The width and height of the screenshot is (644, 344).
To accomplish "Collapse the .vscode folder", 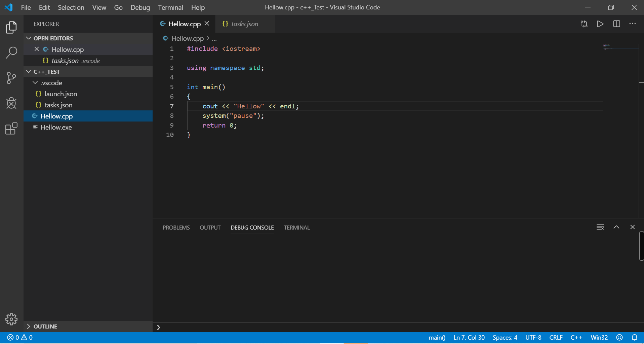I will click(x=88, y=83).
